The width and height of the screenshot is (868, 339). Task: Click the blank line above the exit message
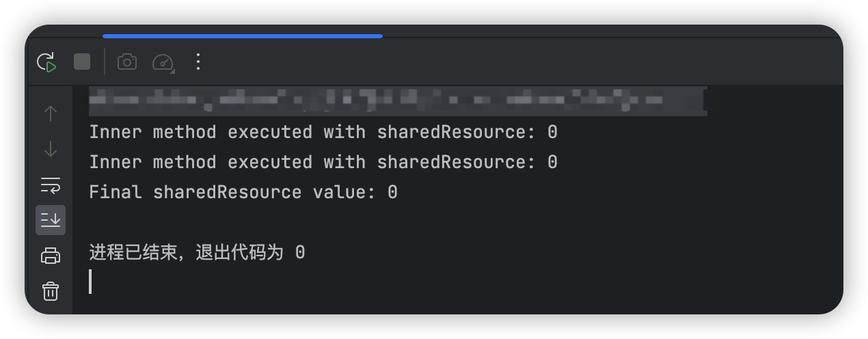point(457,222)
